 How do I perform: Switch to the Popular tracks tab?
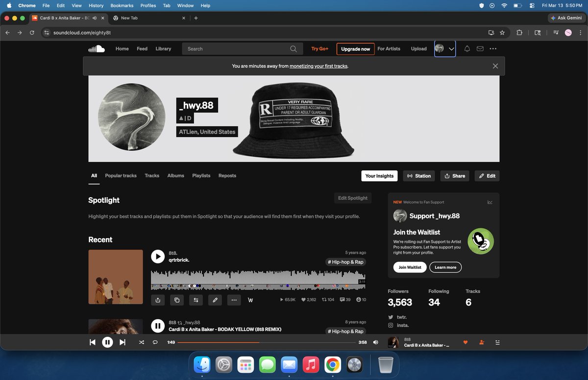click(x=121, y=176)
